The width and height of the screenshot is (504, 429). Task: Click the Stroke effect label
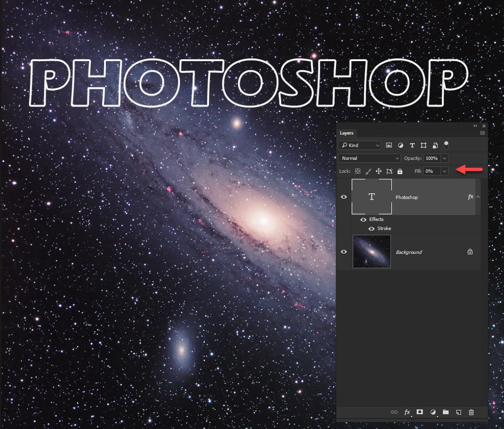click(384, 228)
